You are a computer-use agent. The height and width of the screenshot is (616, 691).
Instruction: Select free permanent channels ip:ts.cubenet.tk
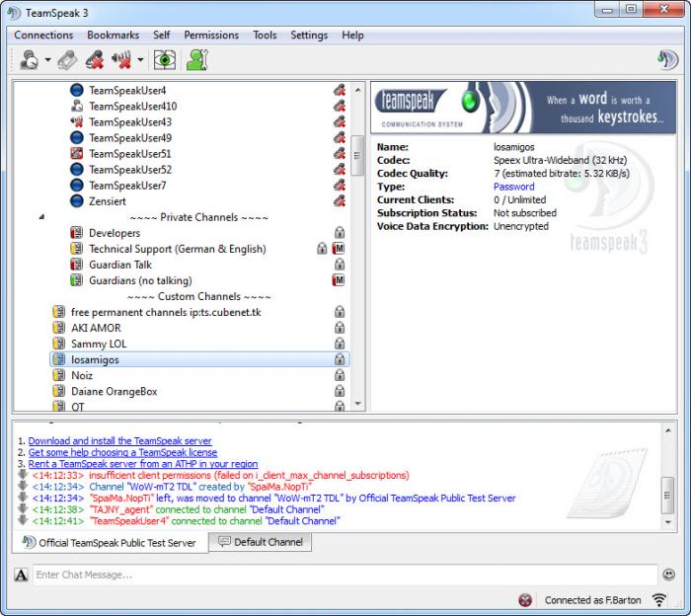(166, 312)
